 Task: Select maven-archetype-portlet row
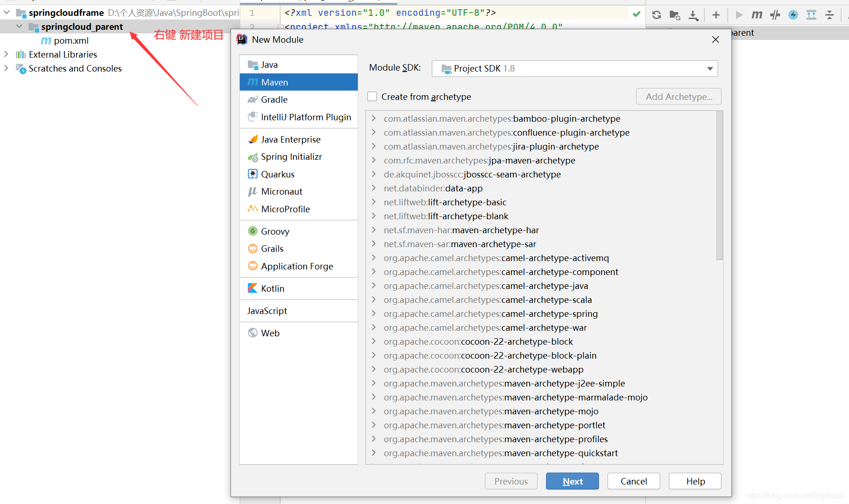pos(541,425)
